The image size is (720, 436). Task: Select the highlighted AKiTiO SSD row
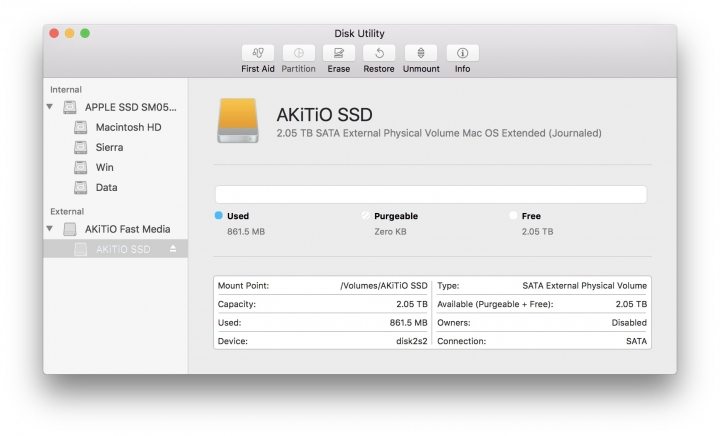tap(116, 249)
